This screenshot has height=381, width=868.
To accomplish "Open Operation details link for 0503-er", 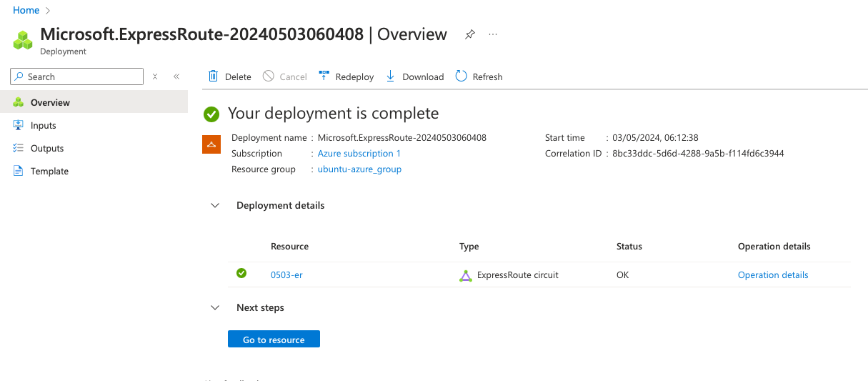I will [x=773, y=274].
